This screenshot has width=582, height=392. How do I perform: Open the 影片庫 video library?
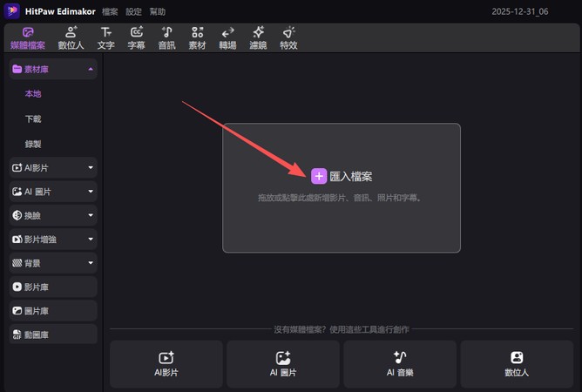(53, 287)
